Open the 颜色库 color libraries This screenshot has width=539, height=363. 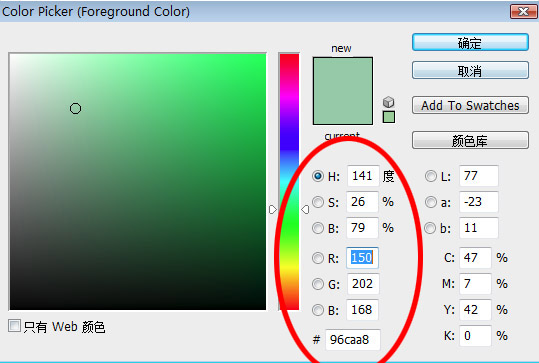click(x=470, y=140)
